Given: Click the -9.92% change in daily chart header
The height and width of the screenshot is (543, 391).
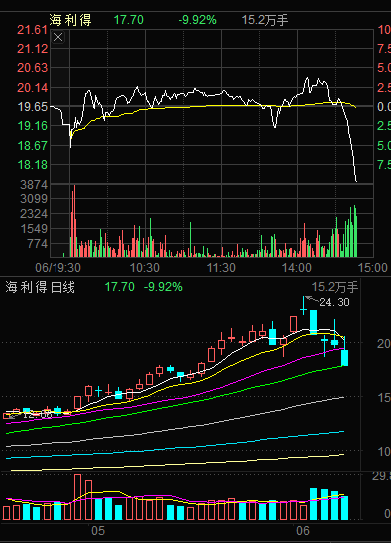Looking at the screenshot, I should coord(163,287).
